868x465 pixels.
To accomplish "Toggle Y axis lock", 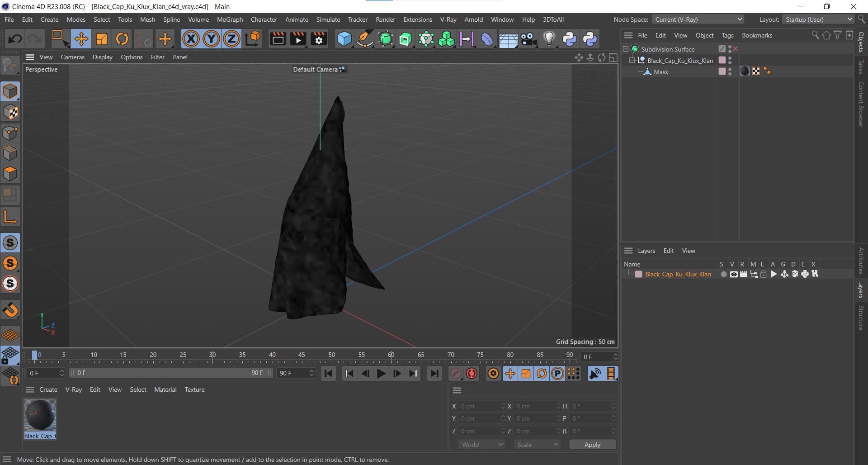I will click(211, 39).
